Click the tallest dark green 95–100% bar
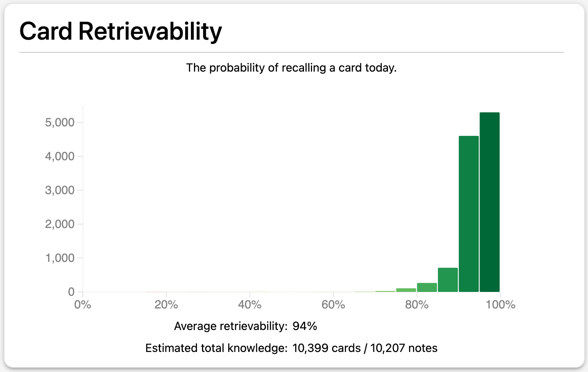 click(489, 202)
